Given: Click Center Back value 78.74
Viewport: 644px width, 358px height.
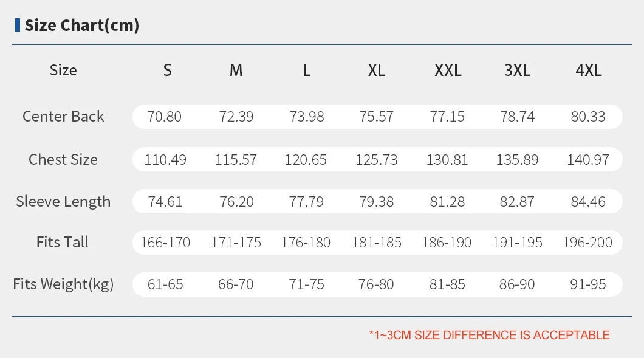Looking at the screenshot, I should click(x=518, y=116).
